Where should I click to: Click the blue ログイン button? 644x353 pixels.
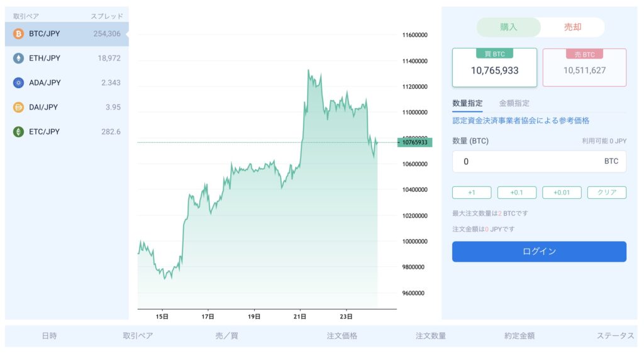(x=539, y=252)
